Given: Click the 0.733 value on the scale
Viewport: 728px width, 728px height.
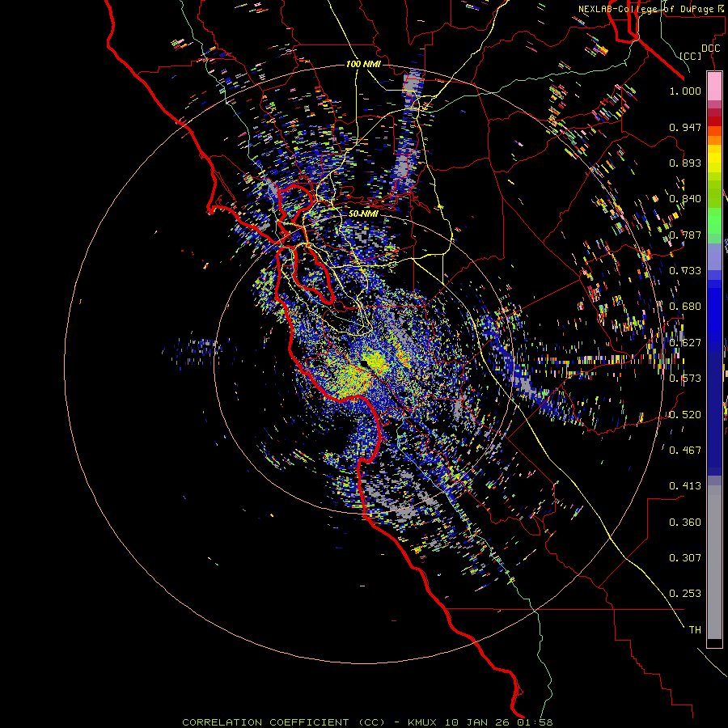Looking at the screenshot, I should click(x=685, y=271).
